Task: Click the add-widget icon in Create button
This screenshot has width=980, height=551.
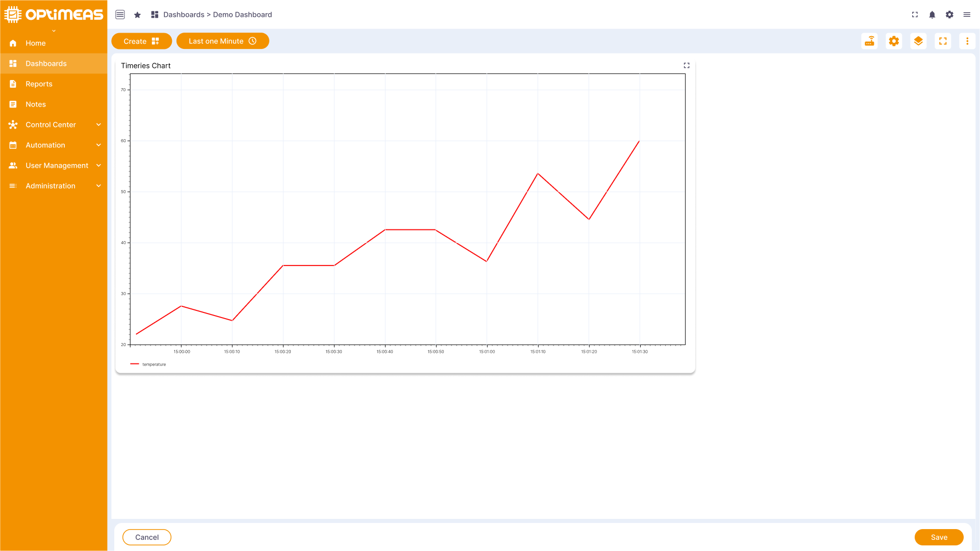Action: (156, 41)
